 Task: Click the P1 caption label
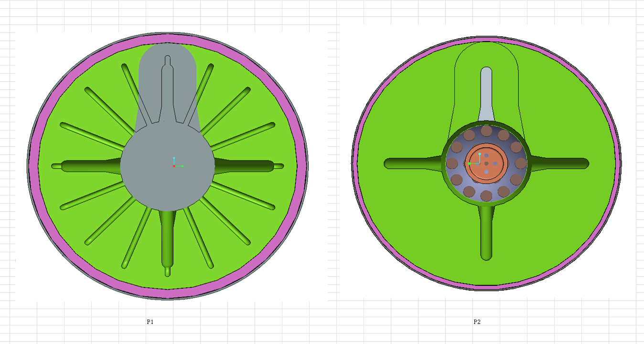150,322
